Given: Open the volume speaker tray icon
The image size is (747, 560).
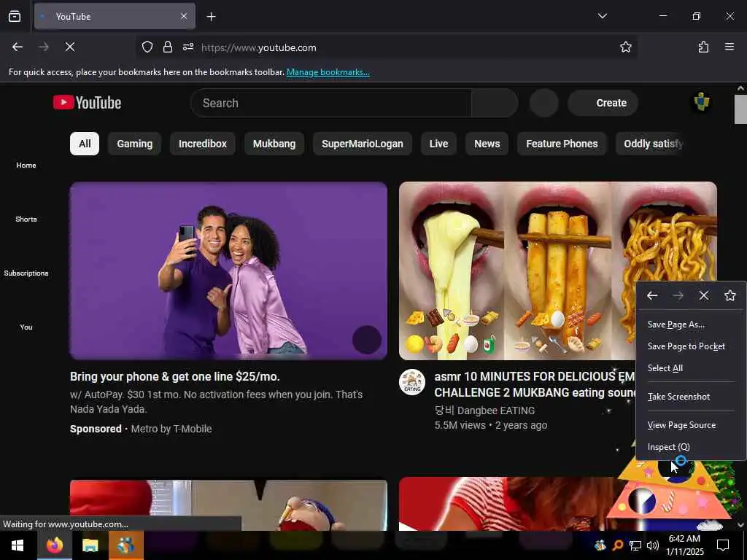Looking at the screenshot, I should click(653, 545).
